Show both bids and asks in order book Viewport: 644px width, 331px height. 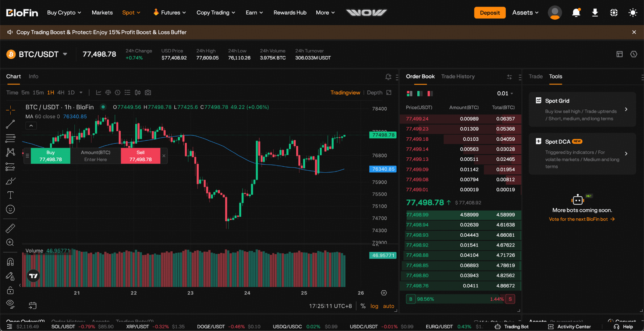410,93
